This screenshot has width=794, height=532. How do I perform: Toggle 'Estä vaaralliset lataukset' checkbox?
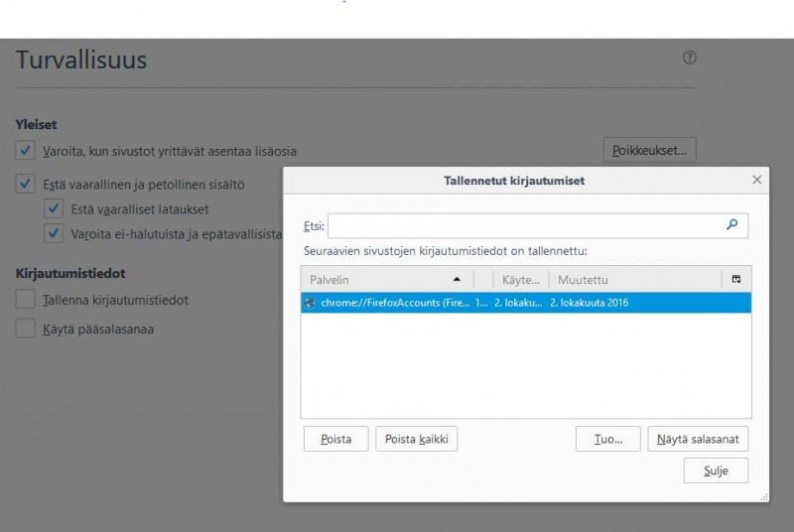pos(55,209)
